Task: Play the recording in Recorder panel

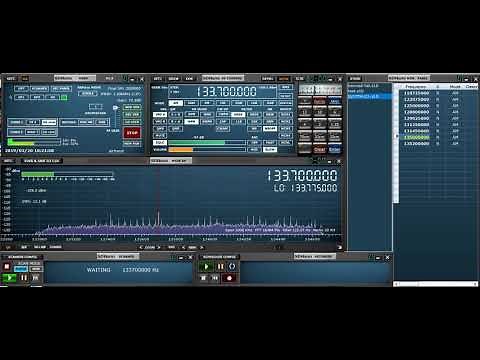Action: pyautogui.click(x=206, y=267)
